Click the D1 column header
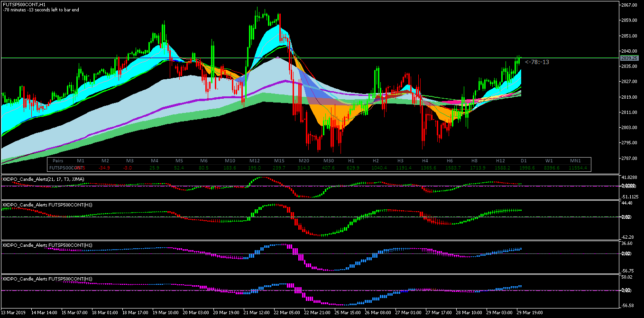The width and height of the screenshot is (644, 318). (x=524, y=161)
